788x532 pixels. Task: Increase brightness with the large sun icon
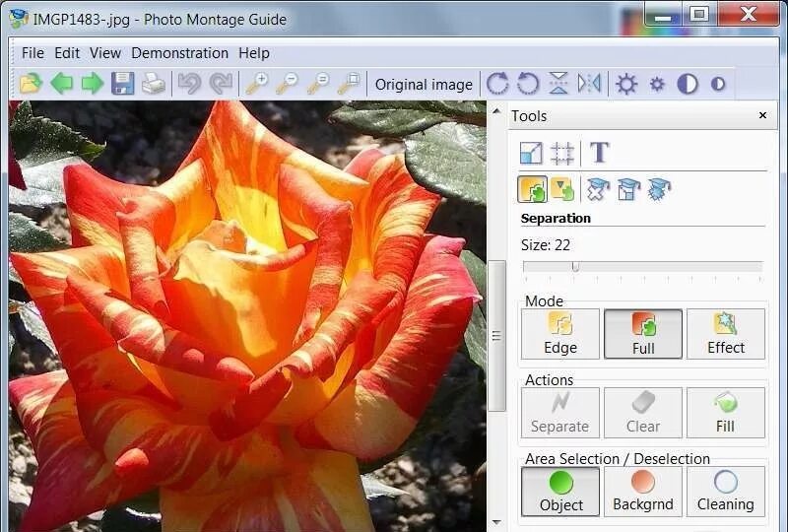[x=626, y=84]
